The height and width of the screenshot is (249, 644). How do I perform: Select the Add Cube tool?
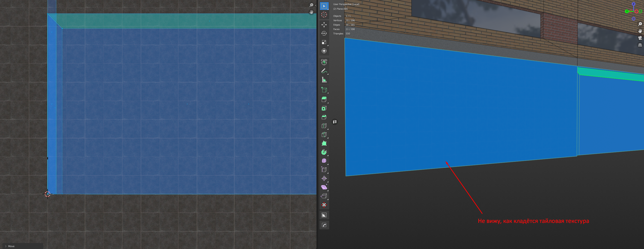(x=324, y=90)
